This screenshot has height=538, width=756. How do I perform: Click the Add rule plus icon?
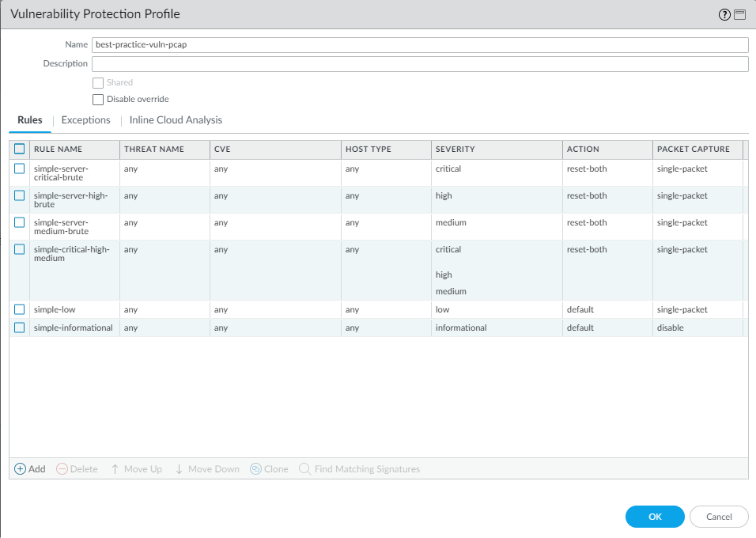point(21,469)
